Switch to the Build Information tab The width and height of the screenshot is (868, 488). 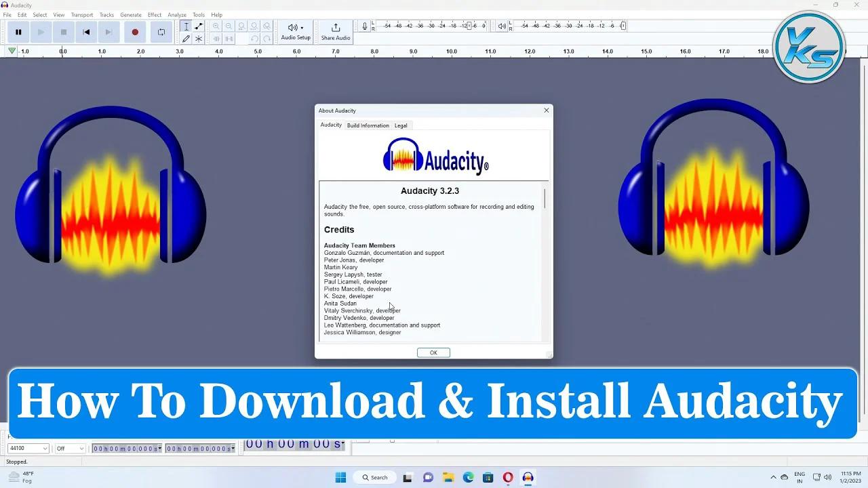368,125
